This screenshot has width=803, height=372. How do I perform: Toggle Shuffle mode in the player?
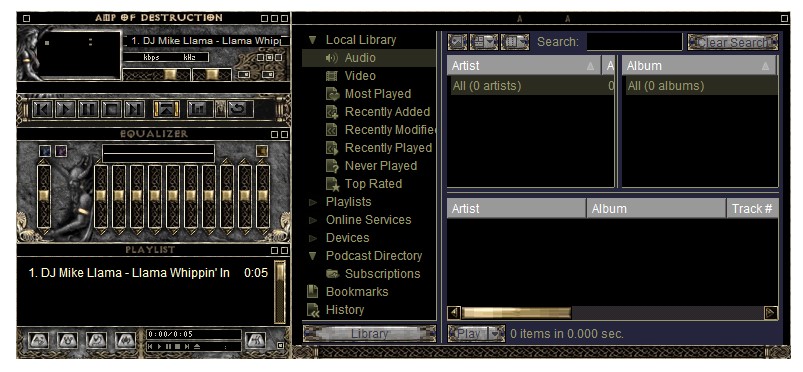click(200, 109)
